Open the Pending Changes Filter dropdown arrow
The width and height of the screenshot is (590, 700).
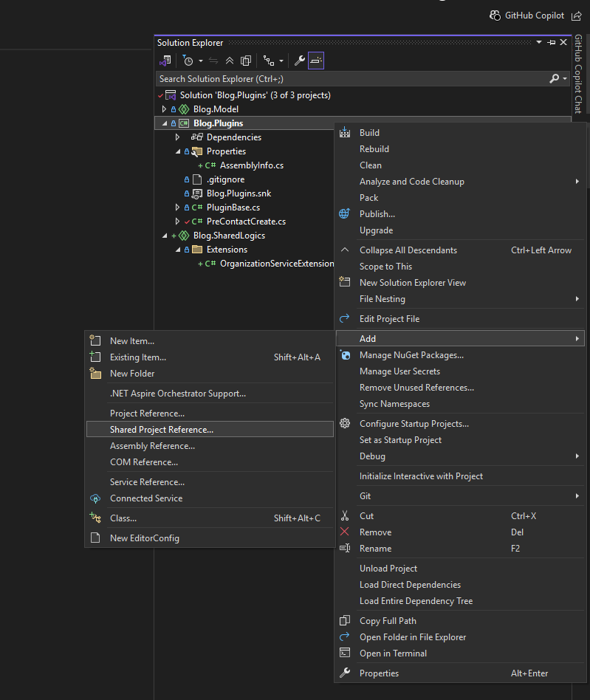click(x=201, y=61)
